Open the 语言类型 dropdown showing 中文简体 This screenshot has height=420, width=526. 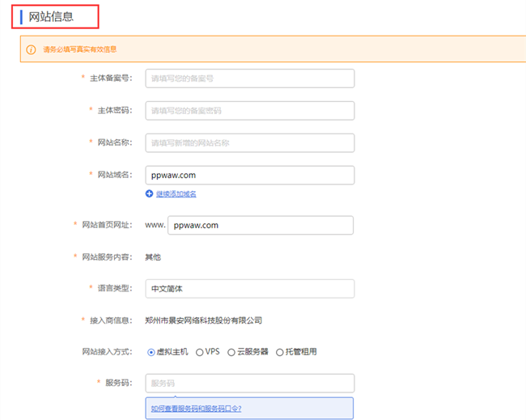(250, 288)
